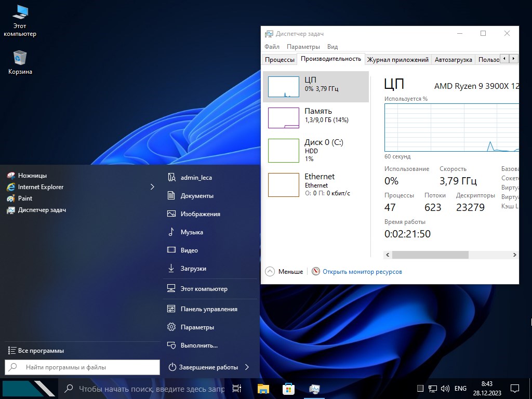
Task: Open the notification center in the tray
Action: 514,388
